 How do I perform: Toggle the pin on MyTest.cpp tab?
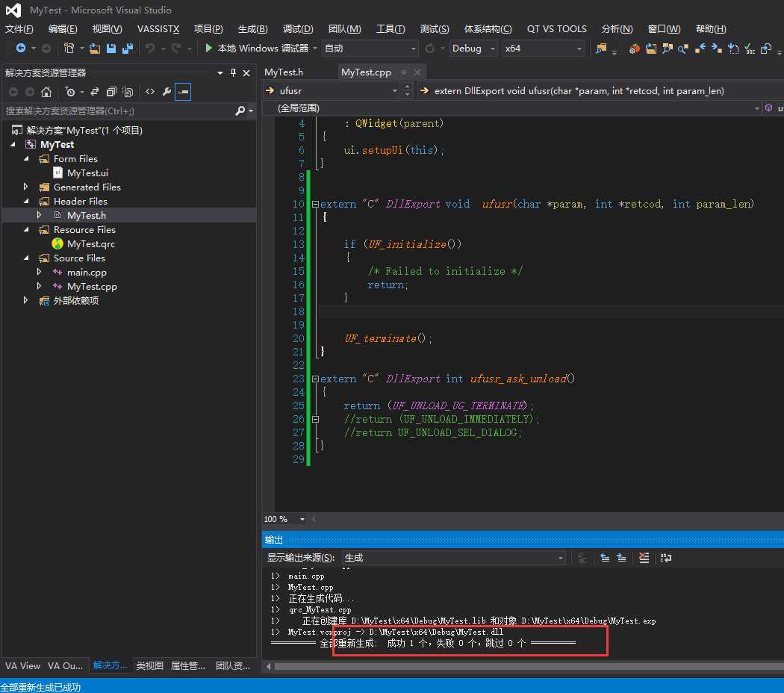point(403,72)
